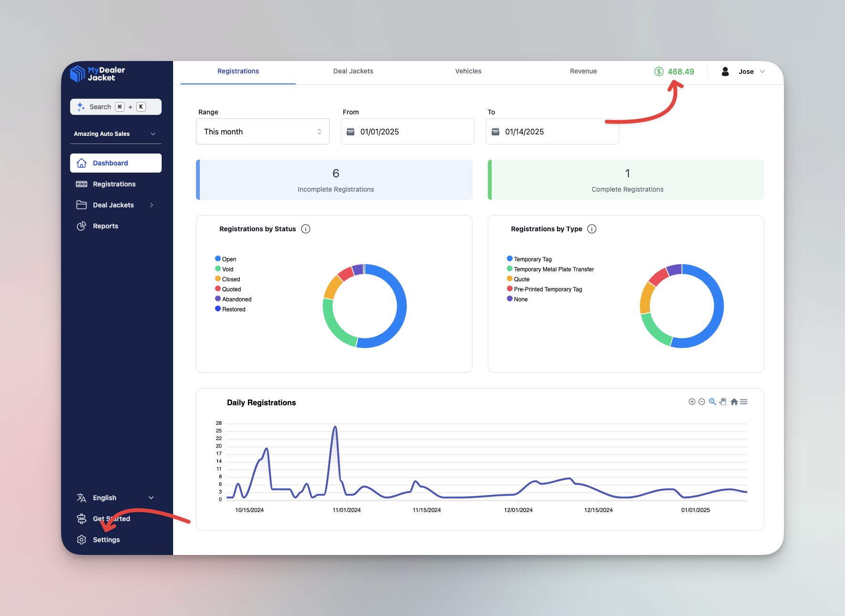The width and height of the screenshot is (845, 616).
Task: Zoom in on the Daily Registrations chart
Action: pyautogui.click(x=692, y=401)
